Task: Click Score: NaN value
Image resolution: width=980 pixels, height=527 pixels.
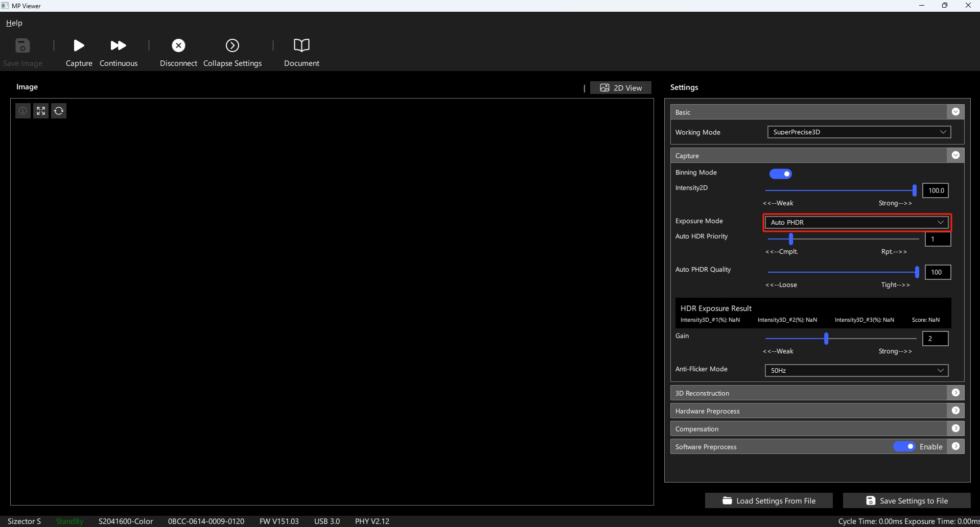Action: [926, 320]
